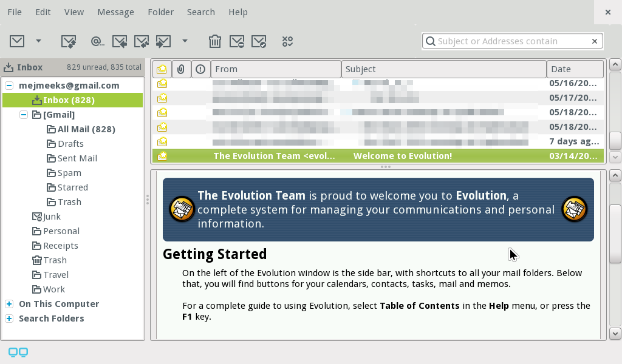622x364 pixels.
Task: Open the File menu
Action: (15, 12)
